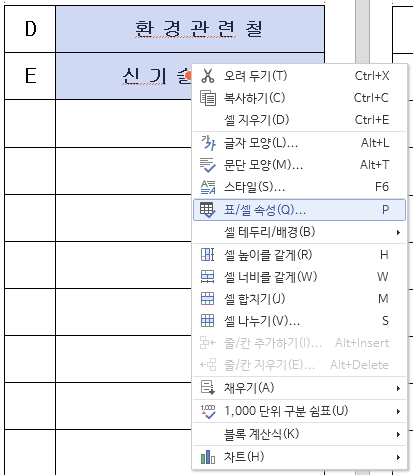This screenshot has height=475, width=413.
Task: Click the 스타일 style icon
Action: (x=208, y=187)
